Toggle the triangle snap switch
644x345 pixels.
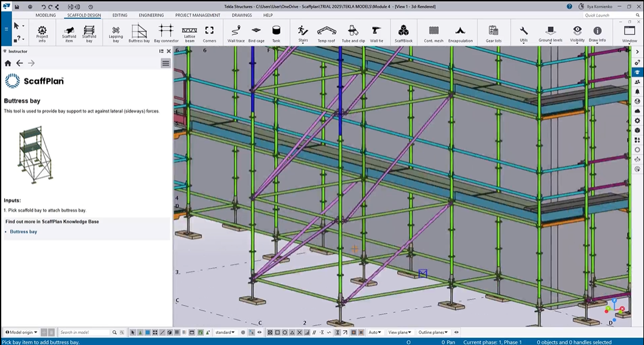click(x=292, y=332)
